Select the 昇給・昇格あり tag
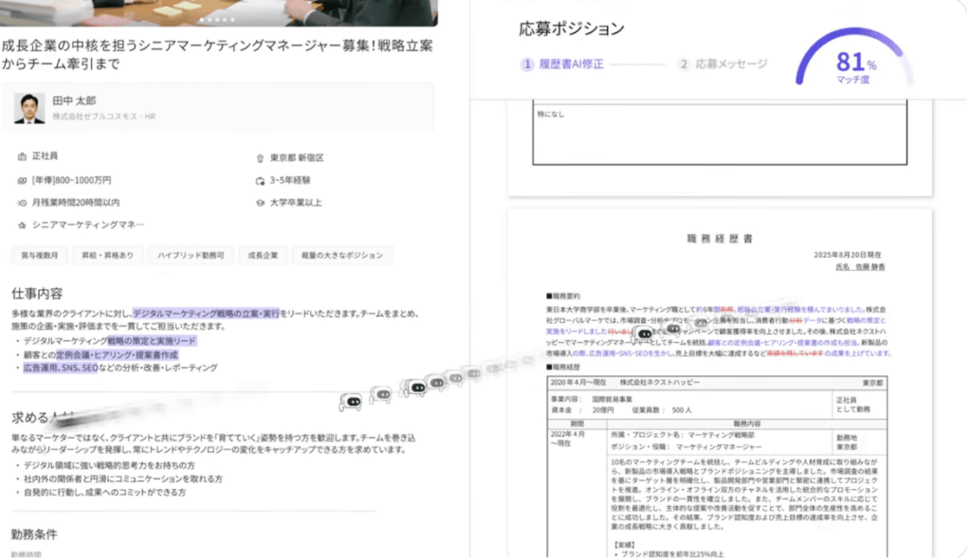This screenshot has height=560, width=971. (x=108, y=255)
